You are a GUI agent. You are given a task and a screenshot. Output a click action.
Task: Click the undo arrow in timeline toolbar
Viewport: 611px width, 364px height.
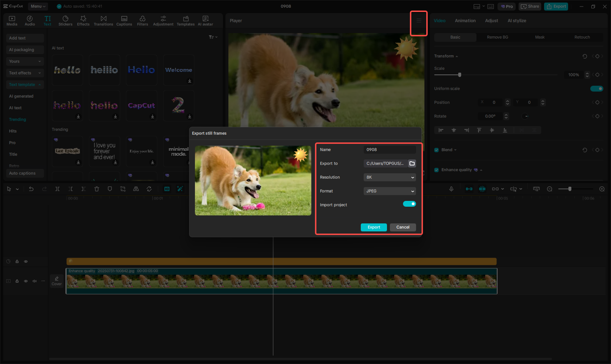[x=31, y=189]
